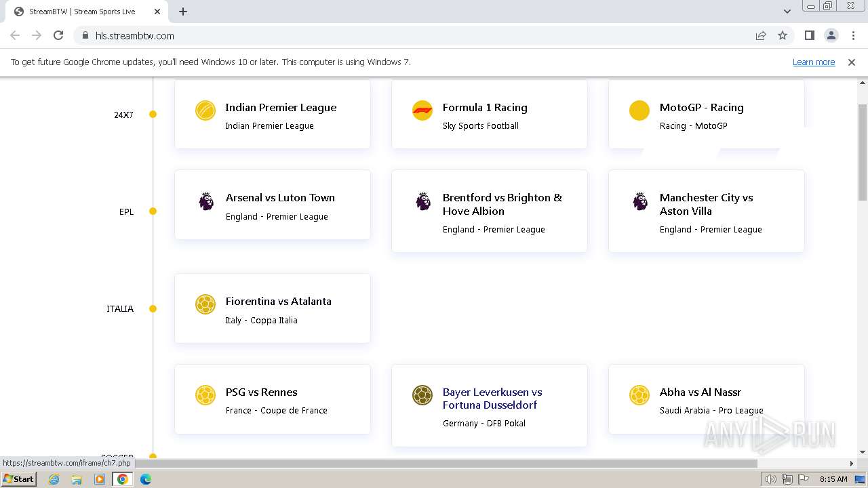The width and height of the screenshot is (868, 488).
Task: Click the Sky Sports Football subtitle
Action: point(481,125)
